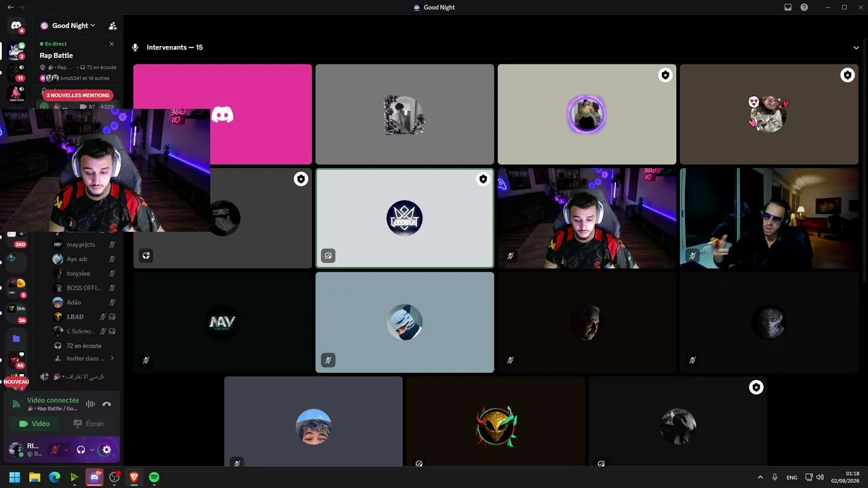Open Discord help icon

[804, 7]
